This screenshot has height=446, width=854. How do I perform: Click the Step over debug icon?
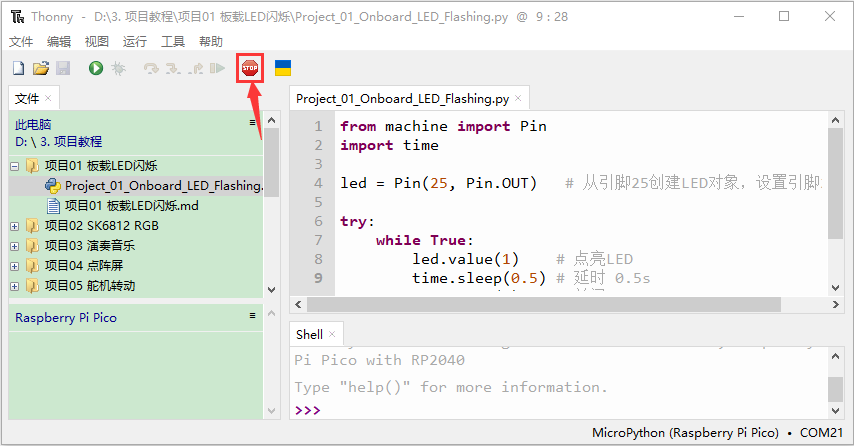pos(151,69)
